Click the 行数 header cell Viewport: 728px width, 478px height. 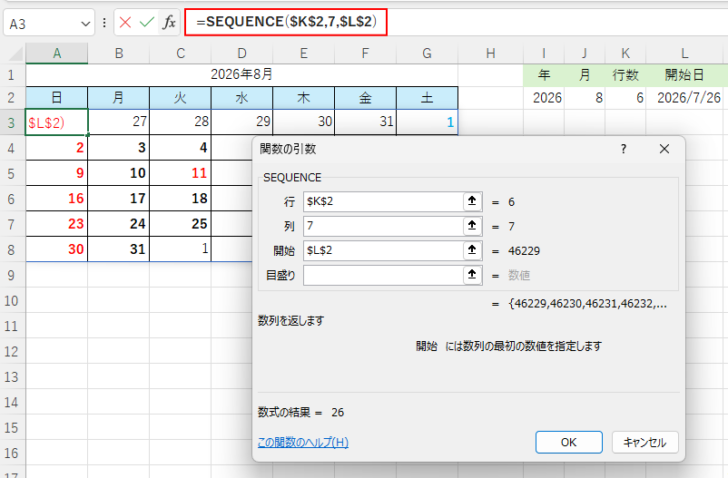[625, 75]
